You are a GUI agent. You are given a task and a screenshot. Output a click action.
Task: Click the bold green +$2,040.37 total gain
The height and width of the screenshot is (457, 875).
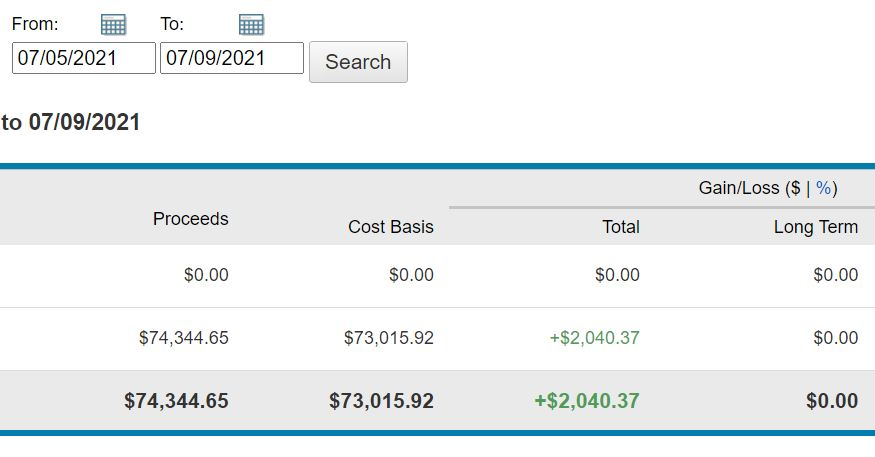tap(586, 401)
